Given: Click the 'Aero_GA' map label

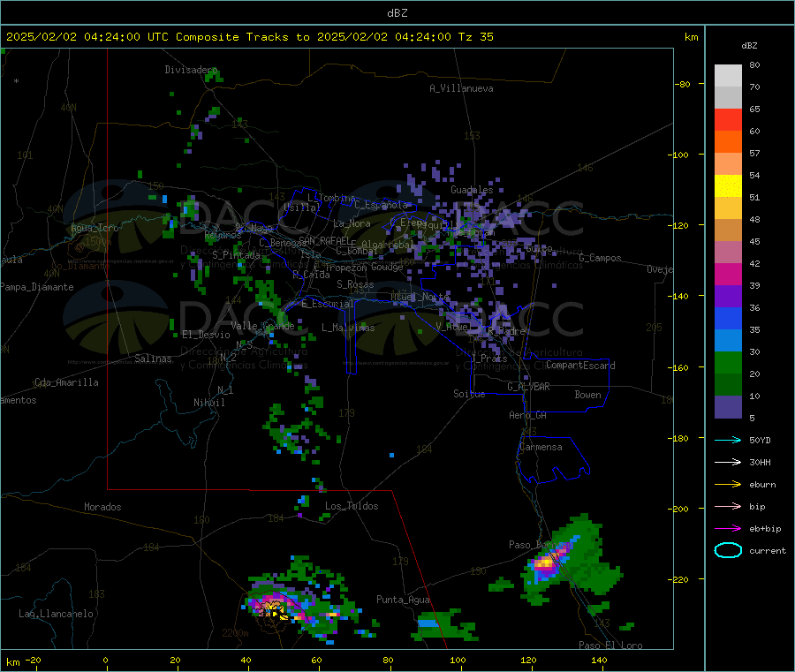Looking at the screenshot, I should [x=527, y=415].
